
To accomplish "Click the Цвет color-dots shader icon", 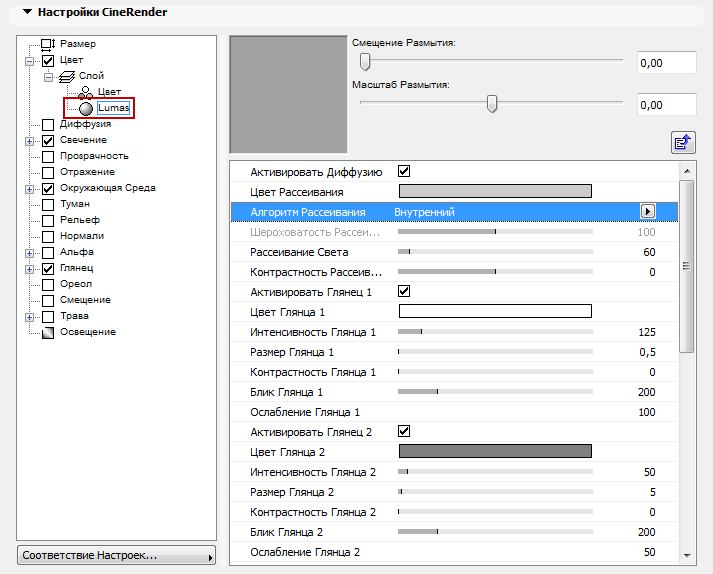I will click(x=85, y=92).
